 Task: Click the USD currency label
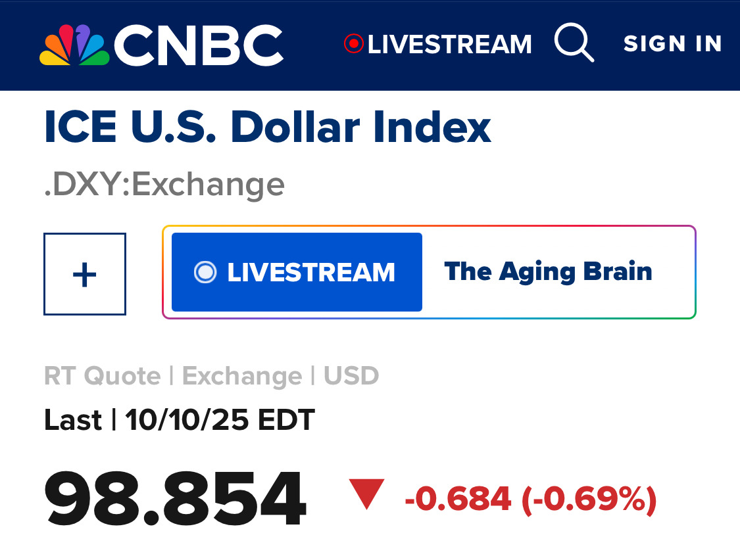point(351,377)
